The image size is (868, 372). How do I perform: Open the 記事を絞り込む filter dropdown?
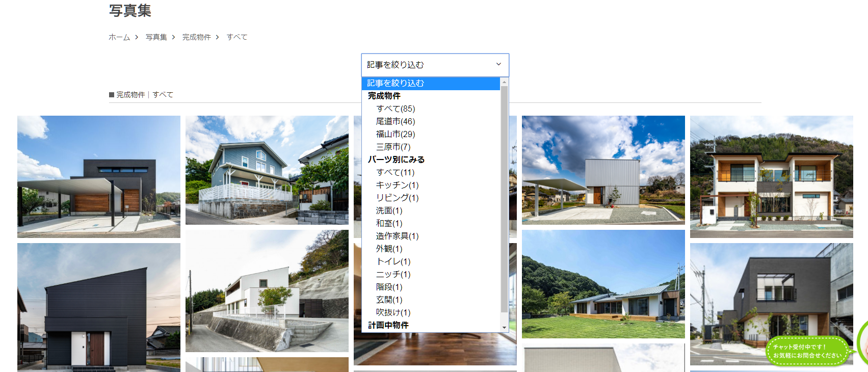click(x=435, y=65)
